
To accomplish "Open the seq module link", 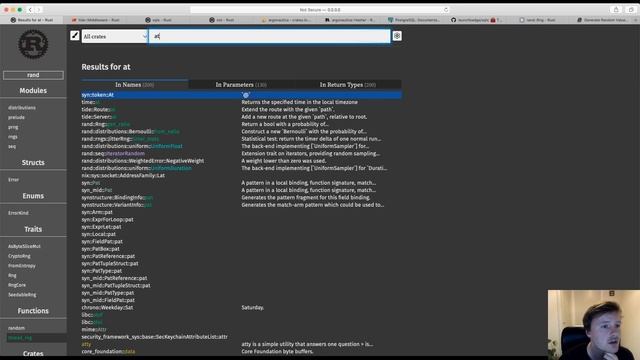I will pos(12,147).
